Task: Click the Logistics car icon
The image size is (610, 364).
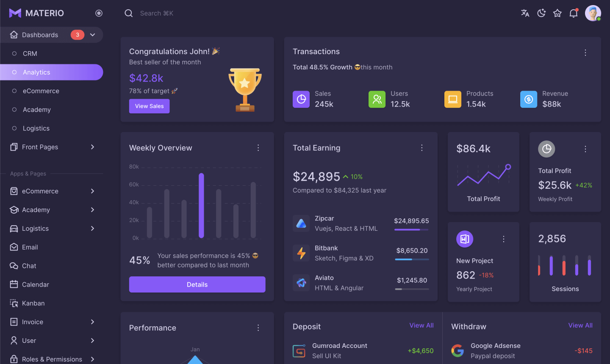Action: (x=14, y=229)
